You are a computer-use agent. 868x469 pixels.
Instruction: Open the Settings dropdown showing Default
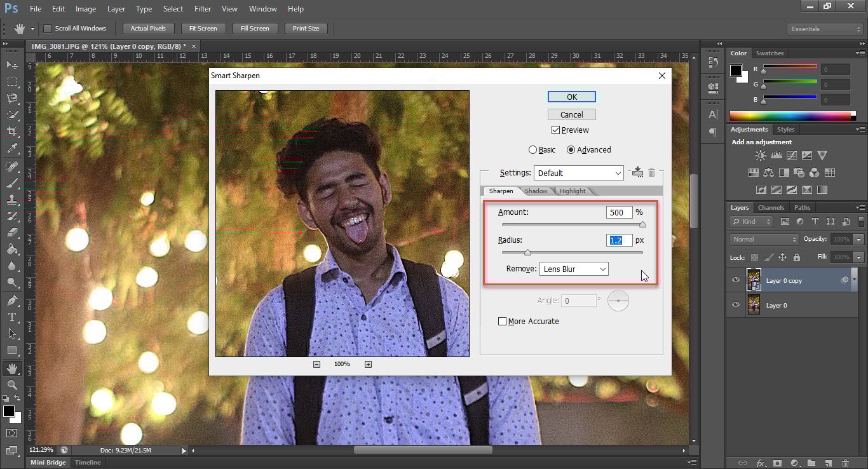(579, 173)
